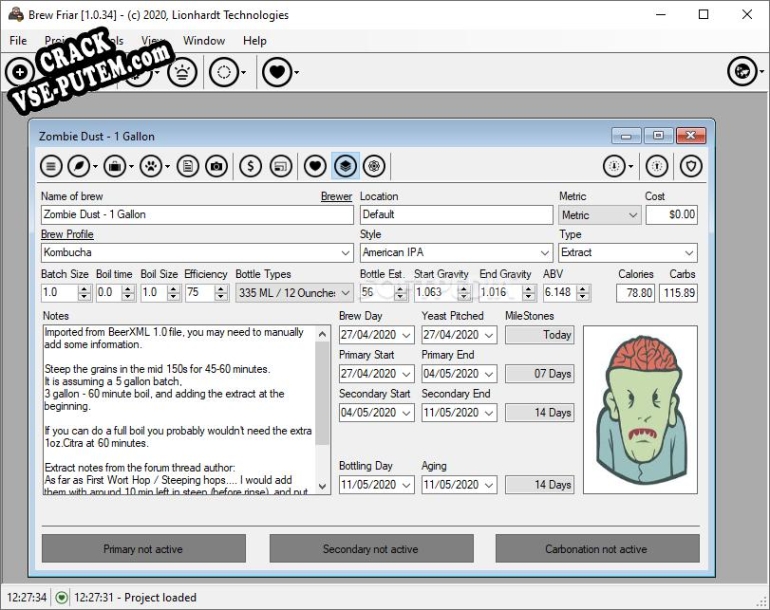770x610 pixels.
Task: Increase the ABV spinner value
Action: (582, 289)
